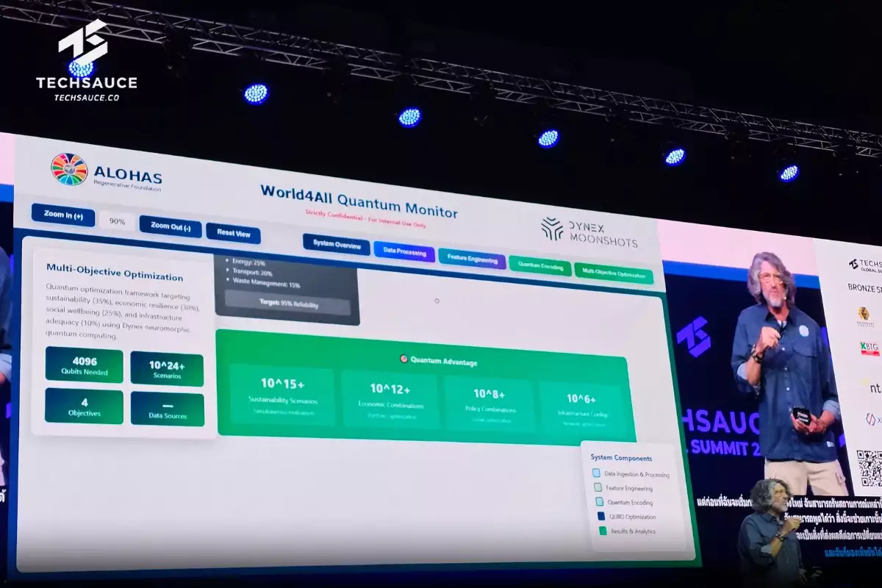Select the 10^12+ Economic Combinations card
This screenshot has width=882, height=588.
coord(390,401)
